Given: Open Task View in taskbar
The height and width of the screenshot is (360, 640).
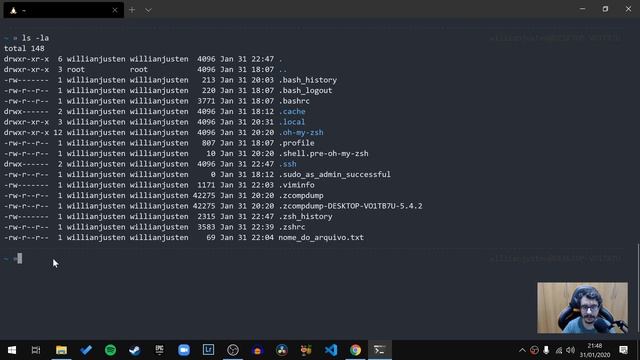Looking at the screenshot, I should (36, 350).
